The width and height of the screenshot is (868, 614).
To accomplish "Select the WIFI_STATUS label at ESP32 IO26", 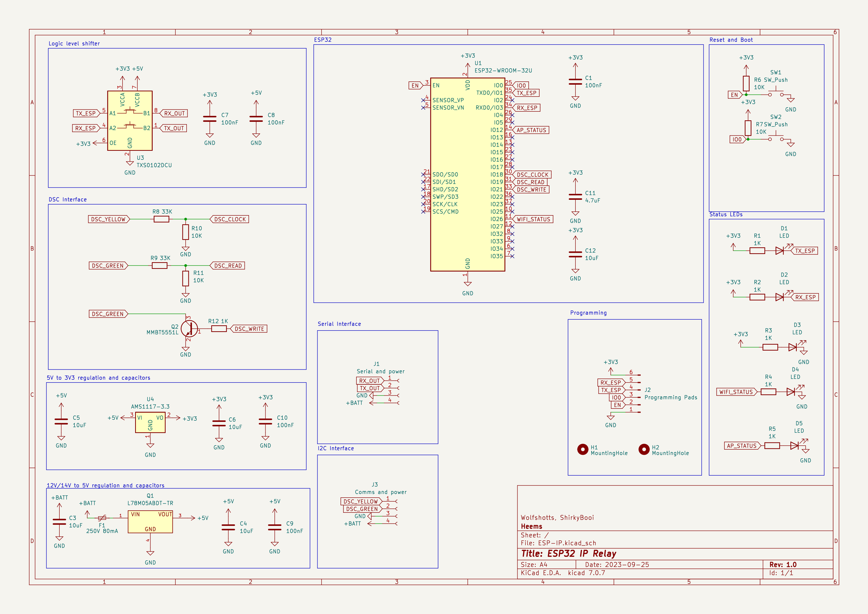I will pyautogui.click(x=533, y=219).
